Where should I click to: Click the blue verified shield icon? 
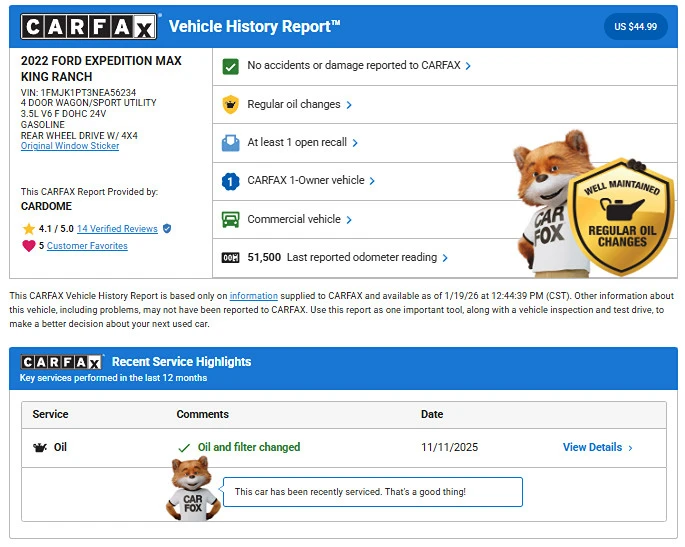click(167, 228)
